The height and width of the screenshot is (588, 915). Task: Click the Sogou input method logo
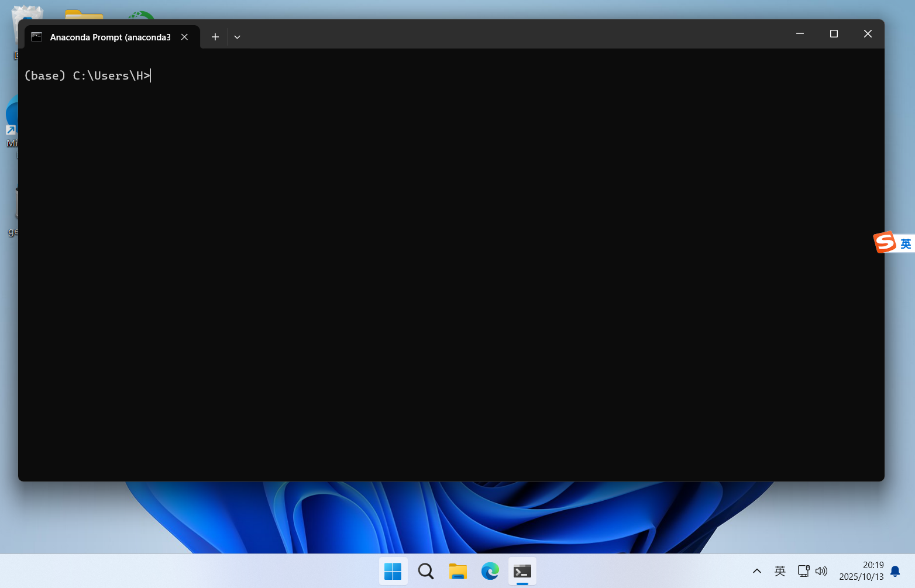click(885, 242)
